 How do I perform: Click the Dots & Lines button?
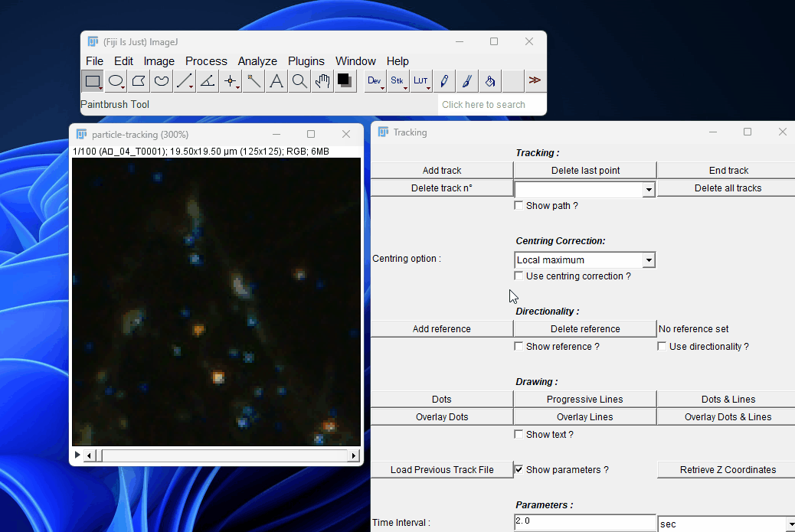click(x=728, y=400)
